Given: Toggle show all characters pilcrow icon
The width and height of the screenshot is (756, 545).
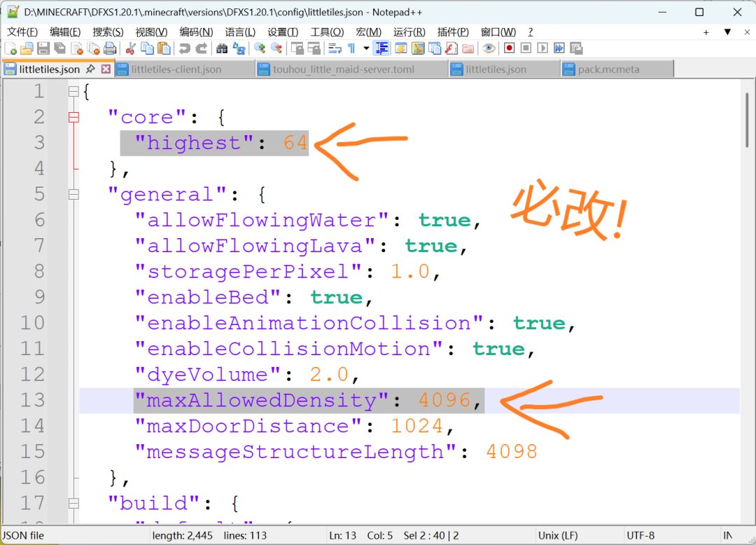Looking at the screenshot, I should [x=351, y=48].
